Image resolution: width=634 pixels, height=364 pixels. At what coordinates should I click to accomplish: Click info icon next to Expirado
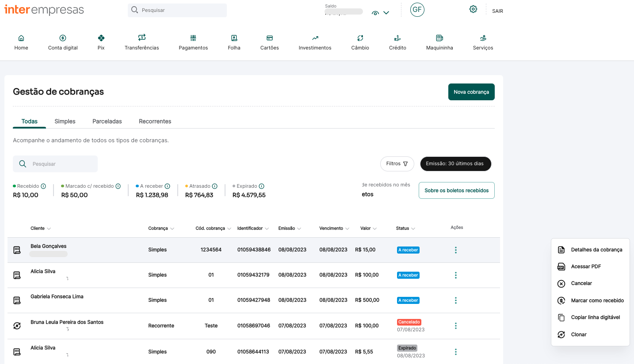[261, 186]
